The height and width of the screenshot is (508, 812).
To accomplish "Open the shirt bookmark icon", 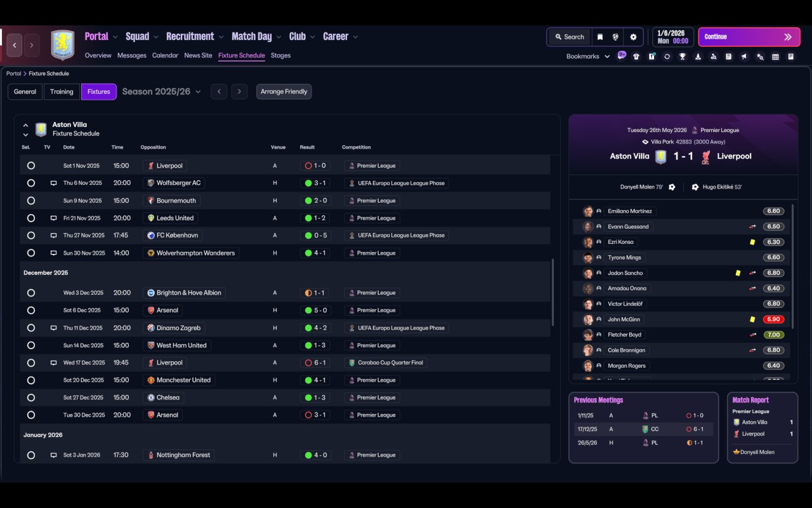I will tap(636, 57).
